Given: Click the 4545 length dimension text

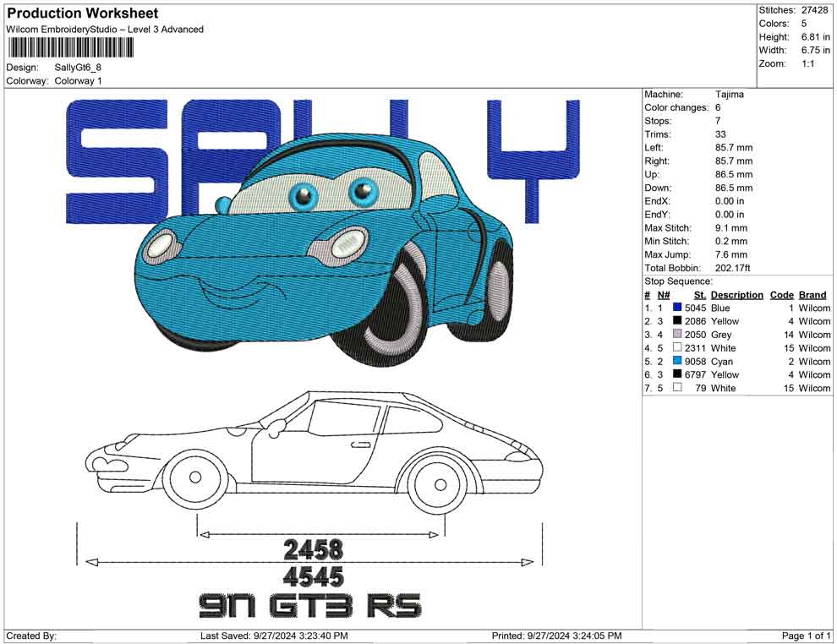Looking at the screenshot, I should tap(313, 577).
